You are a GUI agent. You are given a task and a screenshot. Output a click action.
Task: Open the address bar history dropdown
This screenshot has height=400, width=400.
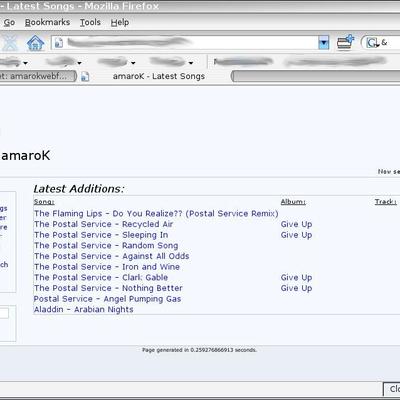click(323, 43)
